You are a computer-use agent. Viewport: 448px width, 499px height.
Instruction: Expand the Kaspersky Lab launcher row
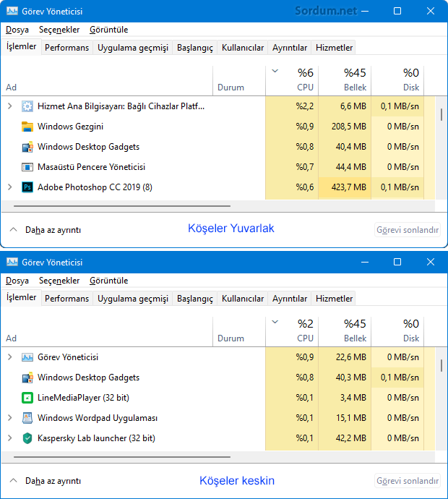pos(10,438)
